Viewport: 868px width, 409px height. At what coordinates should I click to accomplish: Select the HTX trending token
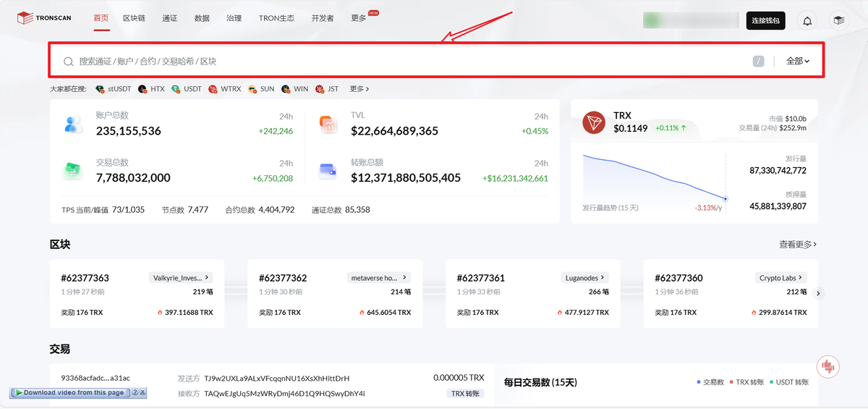152,89
